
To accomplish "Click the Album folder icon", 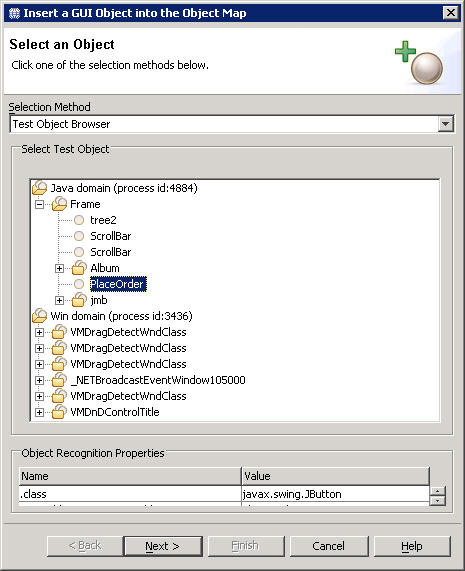I will (79, 268).
